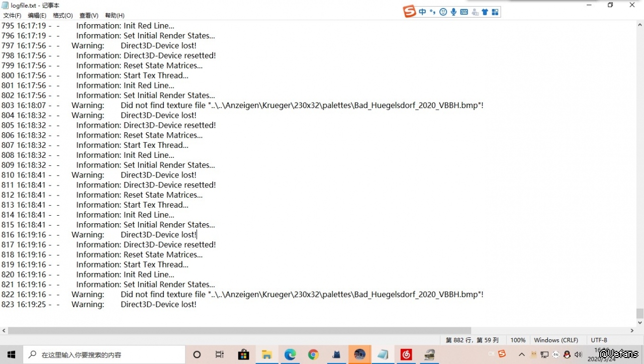Open the Sogou toolbox grid icon

[x=495, y=12]
